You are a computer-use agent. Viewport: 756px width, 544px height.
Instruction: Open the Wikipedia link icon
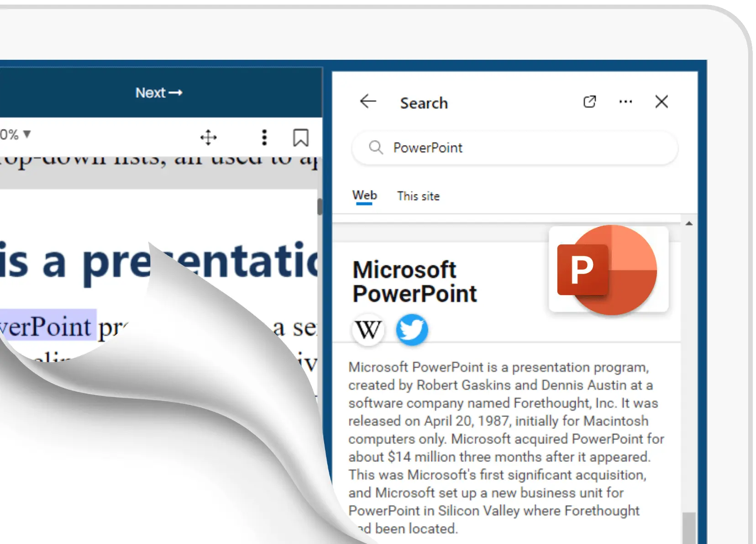point(368,329)
